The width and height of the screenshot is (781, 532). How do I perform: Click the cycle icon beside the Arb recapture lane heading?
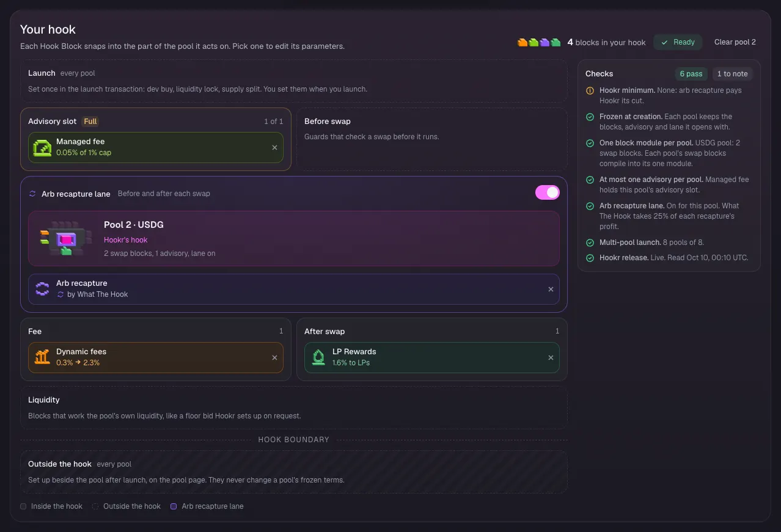(x=32, y=194)
